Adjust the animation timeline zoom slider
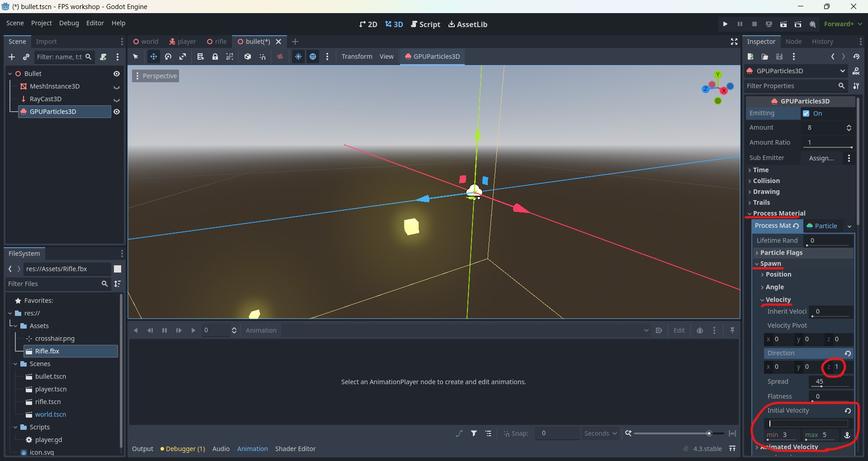The image size is (868, 461). (x=709, y=433)
